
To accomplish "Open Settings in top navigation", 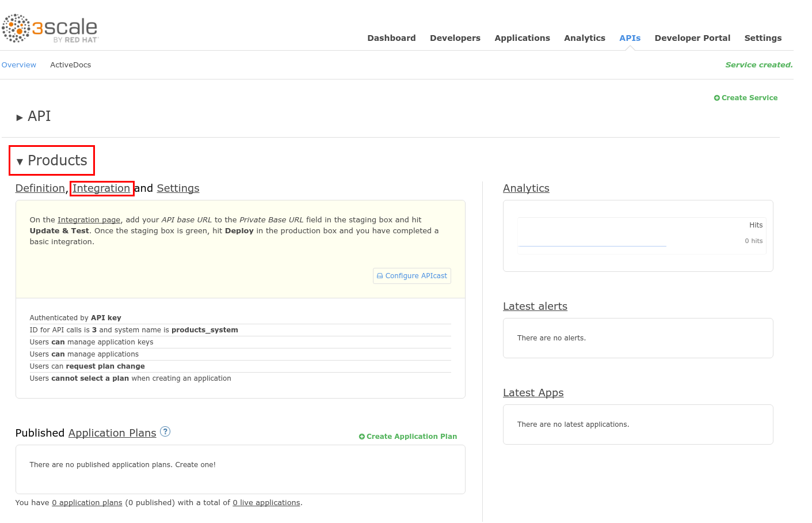I will [763, 38].
